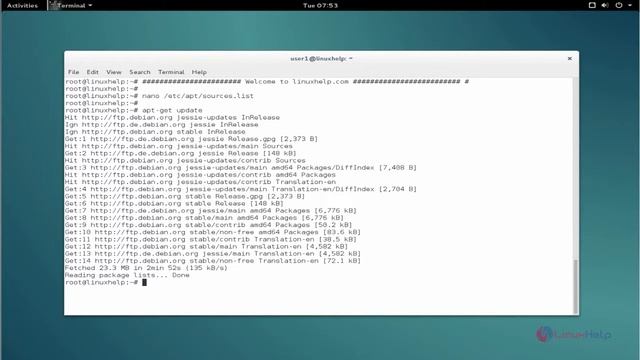The width and height of the screenshot is (640, 360).
Task: Open the File menu
Action: [73, 72]
